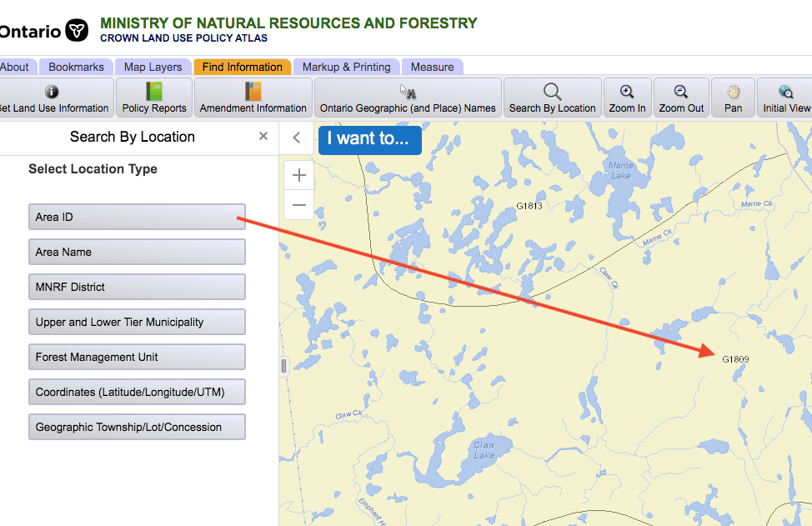Select the Zoom Out tool
This screenshot has height=526, width=812.
tap(681, 98)
